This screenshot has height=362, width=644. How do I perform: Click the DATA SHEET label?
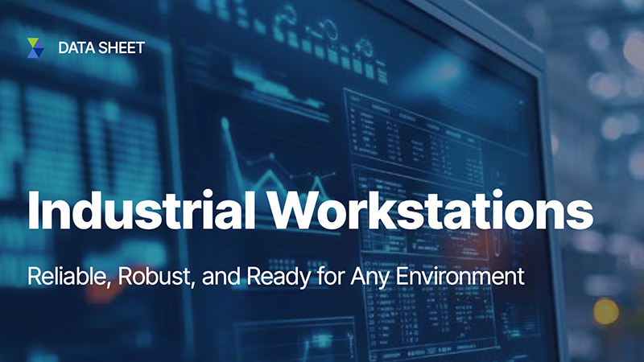tap(101, 48)
